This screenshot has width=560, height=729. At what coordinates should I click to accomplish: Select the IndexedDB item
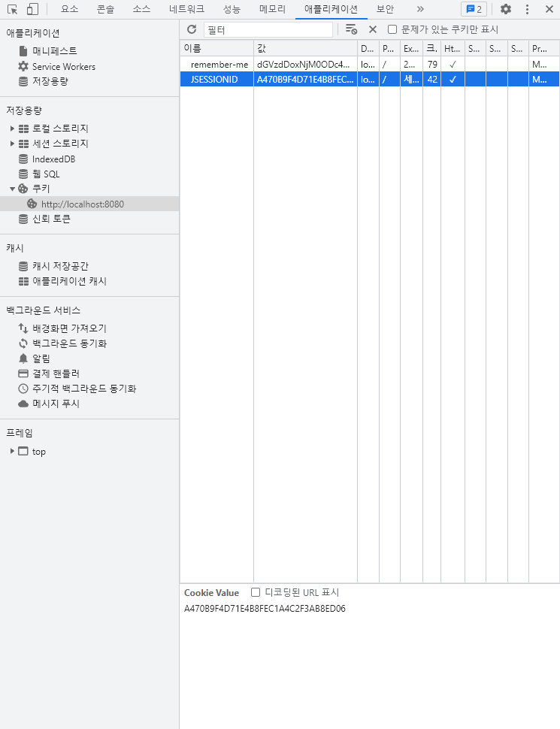[53, 159]
